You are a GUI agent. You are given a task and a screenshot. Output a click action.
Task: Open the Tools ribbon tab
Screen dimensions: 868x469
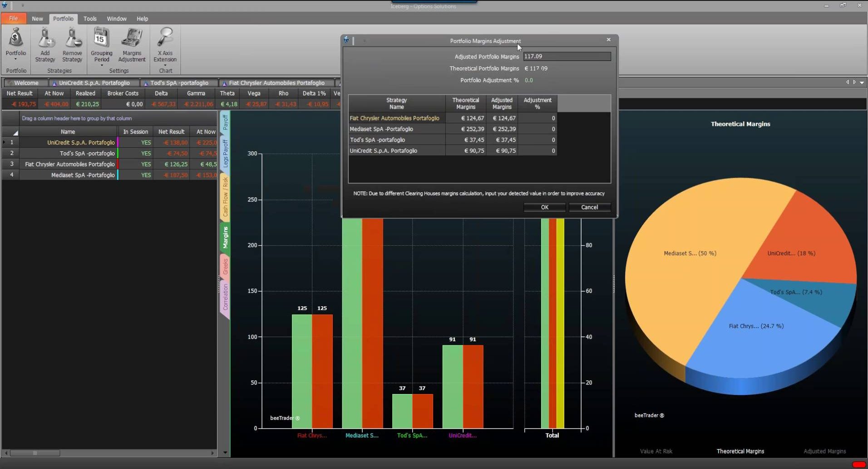tap(90, 19)
